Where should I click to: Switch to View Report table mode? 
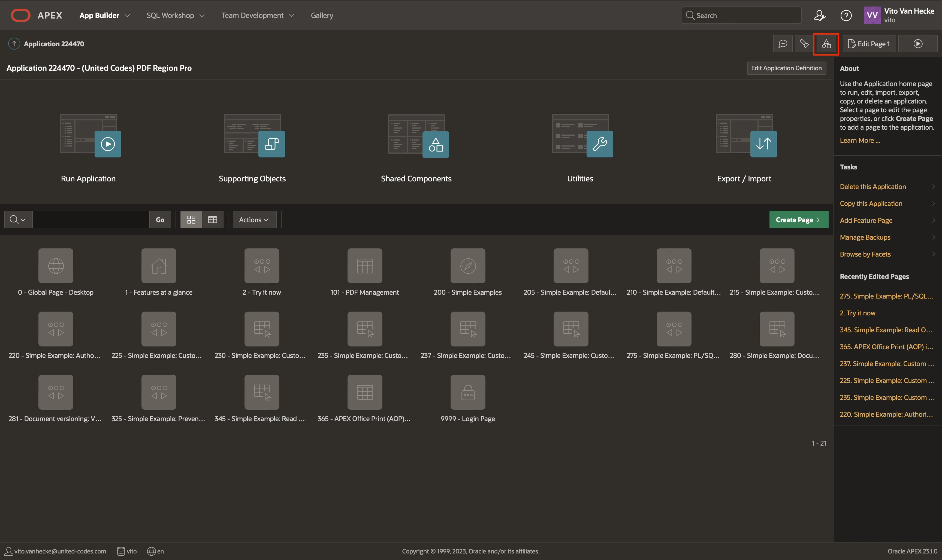(x=213, y=220)
